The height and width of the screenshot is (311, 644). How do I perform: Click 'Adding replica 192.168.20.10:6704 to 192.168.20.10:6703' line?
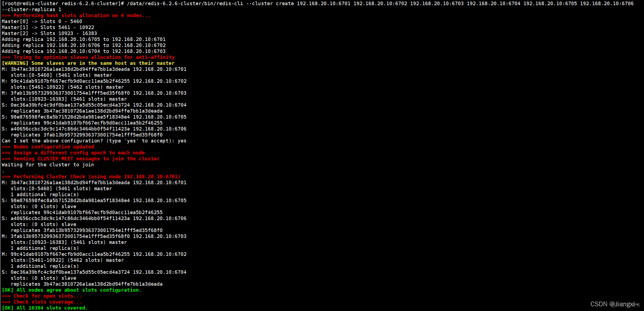tap(84, 51)
